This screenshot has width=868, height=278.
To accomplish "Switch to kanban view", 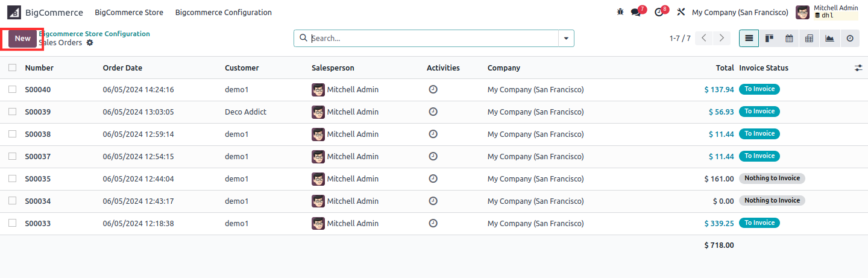I will (769, 38).
